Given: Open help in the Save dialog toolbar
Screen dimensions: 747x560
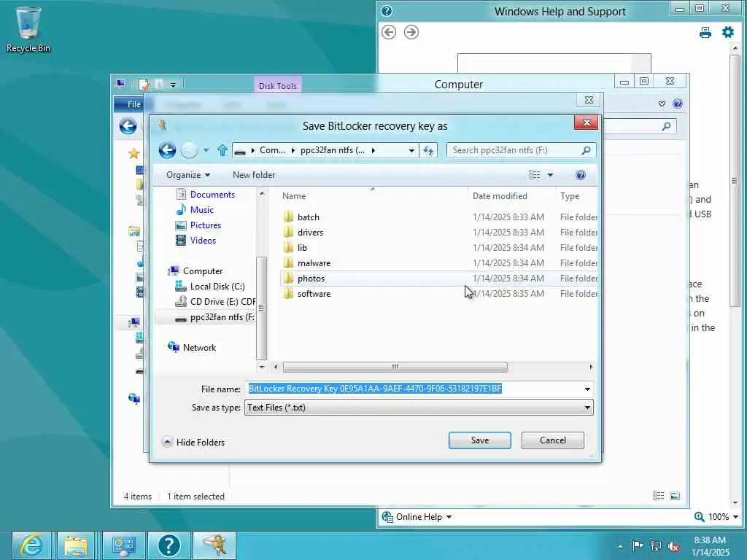Looking at the screenshot, I should (x=580, y=175).
